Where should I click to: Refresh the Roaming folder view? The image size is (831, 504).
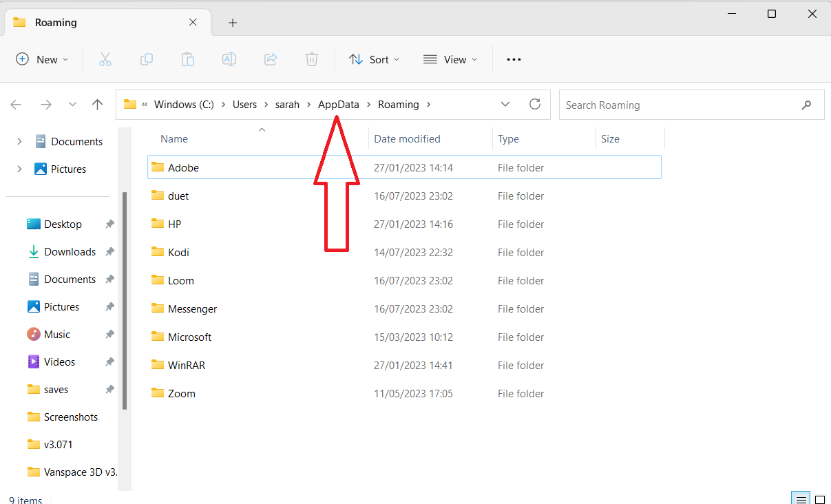535,105
